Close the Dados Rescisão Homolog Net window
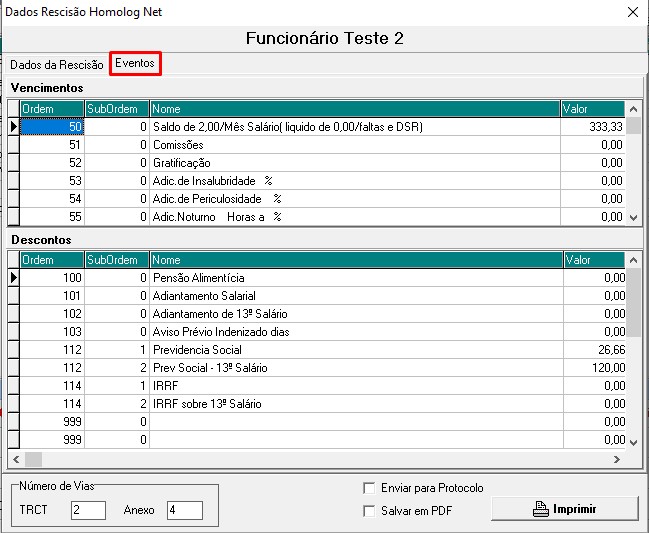 (x=631, y=12)
